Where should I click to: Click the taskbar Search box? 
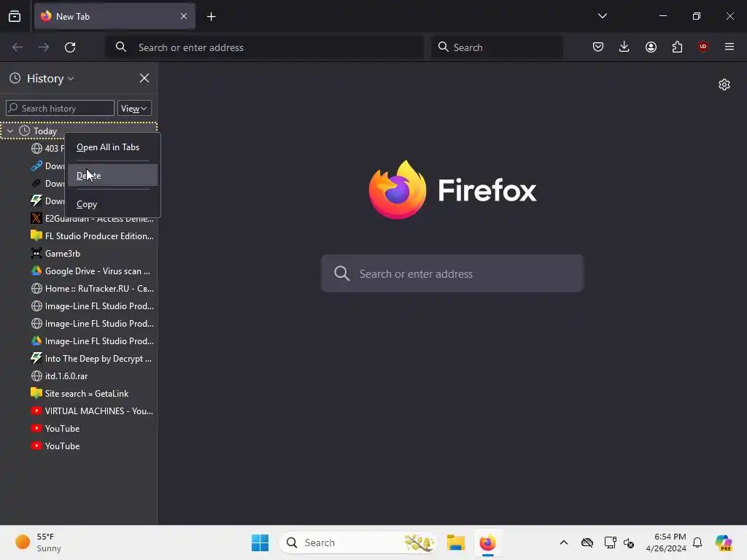click(357, 542)
